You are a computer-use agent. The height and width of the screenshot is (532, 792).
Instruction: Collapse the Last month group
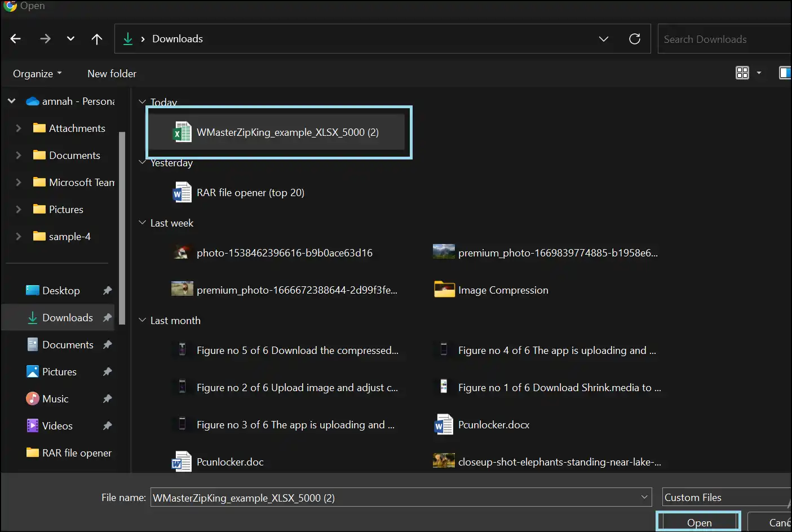coord(142,320)
